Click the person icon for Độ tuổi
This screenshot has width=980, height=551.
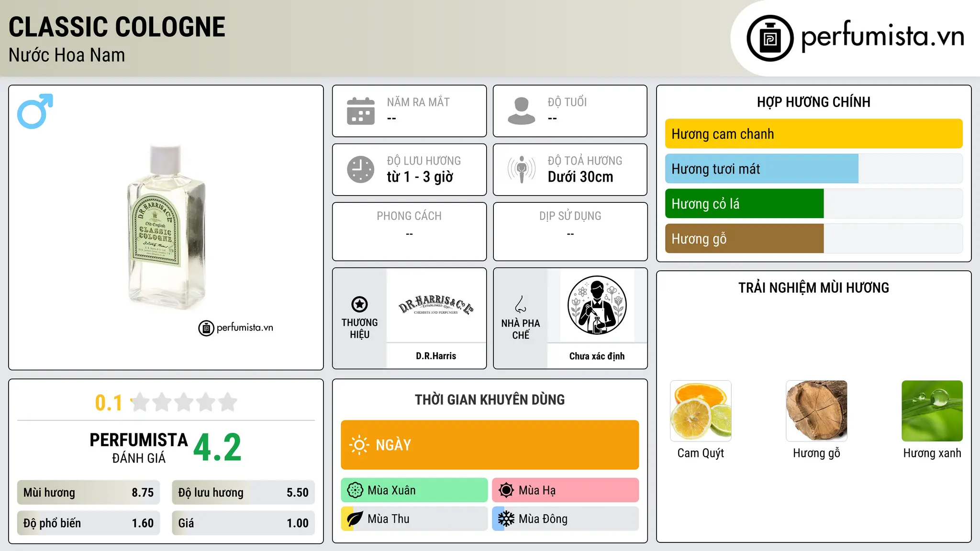coord(522,111)
